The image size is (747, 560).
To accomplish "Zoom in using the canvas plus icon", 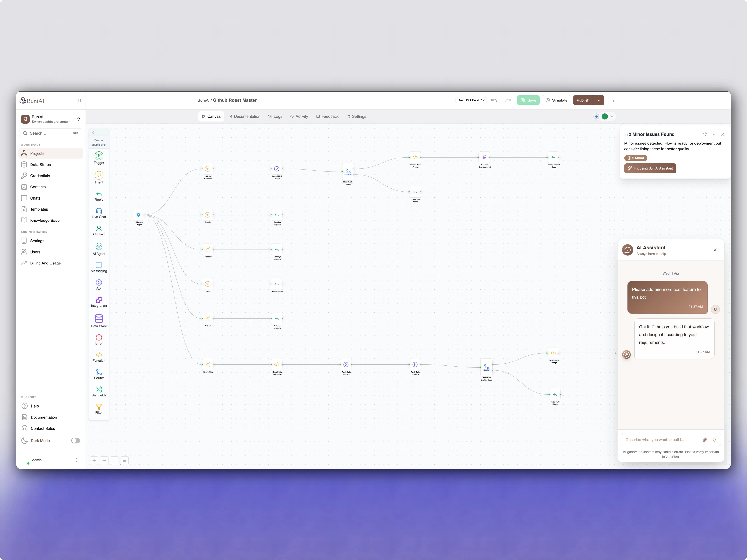I will [94, 460].
